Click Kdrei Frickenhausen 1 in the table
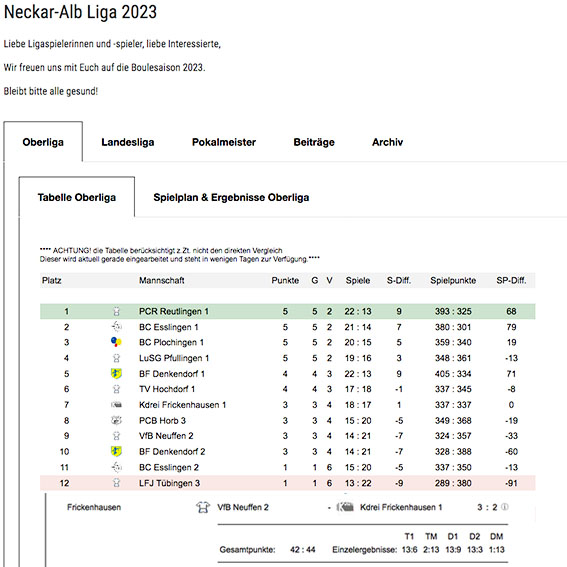Screen dimensions: 567x567 coord(183,405)
